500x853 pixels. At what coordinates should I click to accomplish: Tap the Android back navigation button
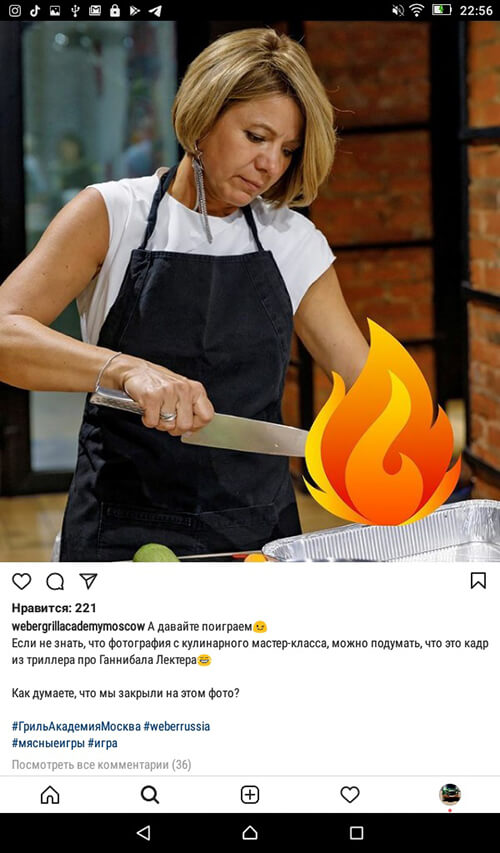click(x=144, y=832)
